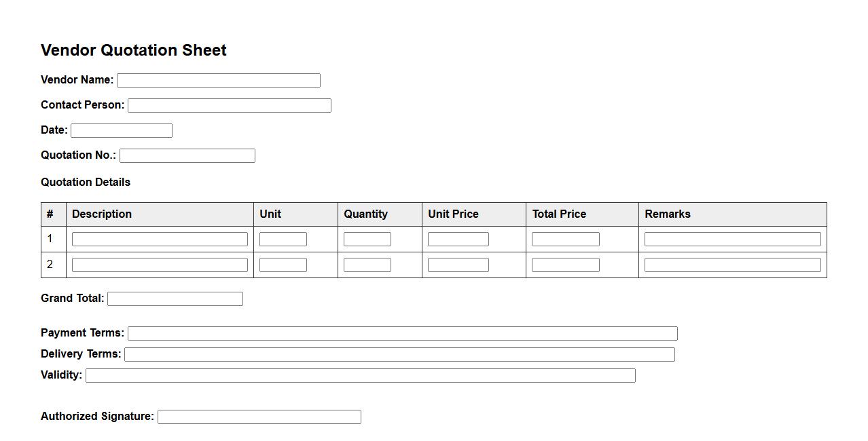This screenshot has width=868, height=441.
Task: Focus the Contact Person text box
Action: (x=229, y=105)
